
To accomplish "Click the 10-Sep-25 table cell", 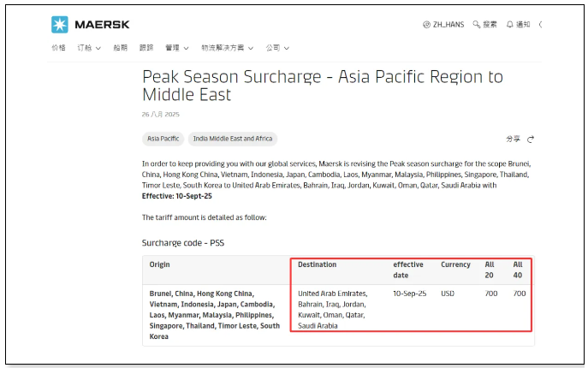I will point(409,294).
